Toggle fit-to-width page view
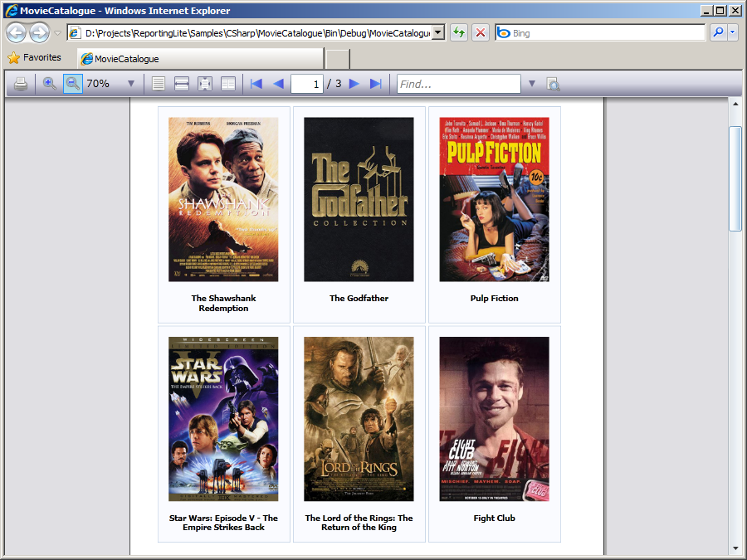 pyautogui.click(x=182, y=84)
